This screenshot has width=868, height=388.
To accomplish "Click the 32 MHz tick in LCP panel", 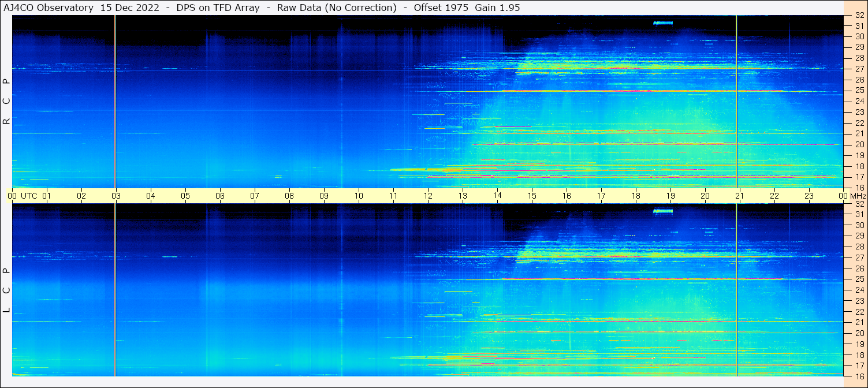I will point(859,204).
